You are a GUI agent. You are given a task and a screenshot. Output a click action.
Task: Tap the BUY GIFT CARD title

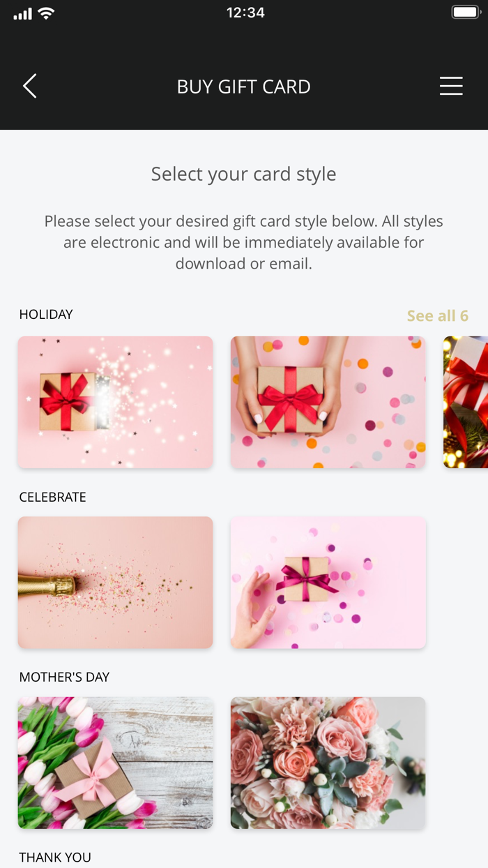pos(243,87)
